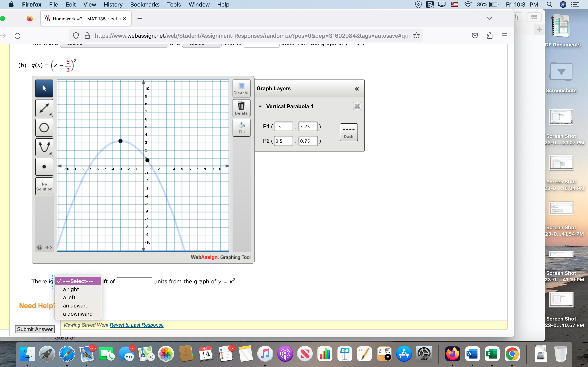The width and height of the screenshot is (588, 367).
Task: Click the Delete trash icon
Action: click(x=241, y=107)
